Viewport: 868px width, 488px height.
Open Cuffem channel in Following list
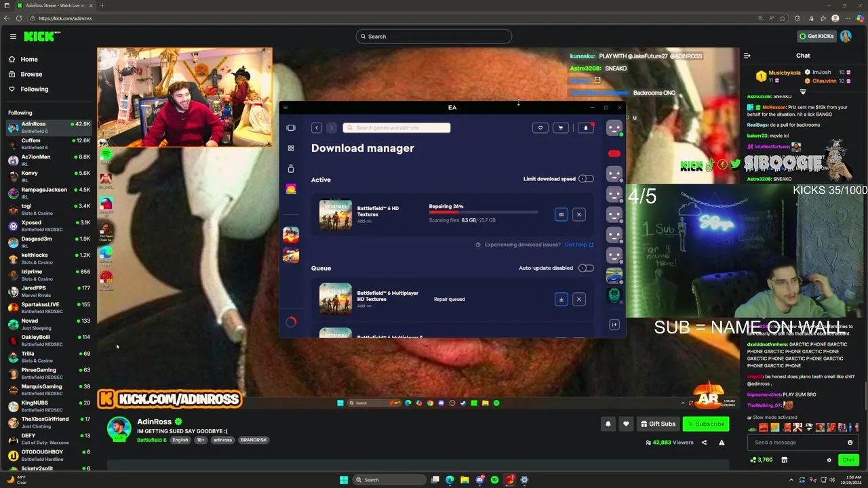click(49, 144)
